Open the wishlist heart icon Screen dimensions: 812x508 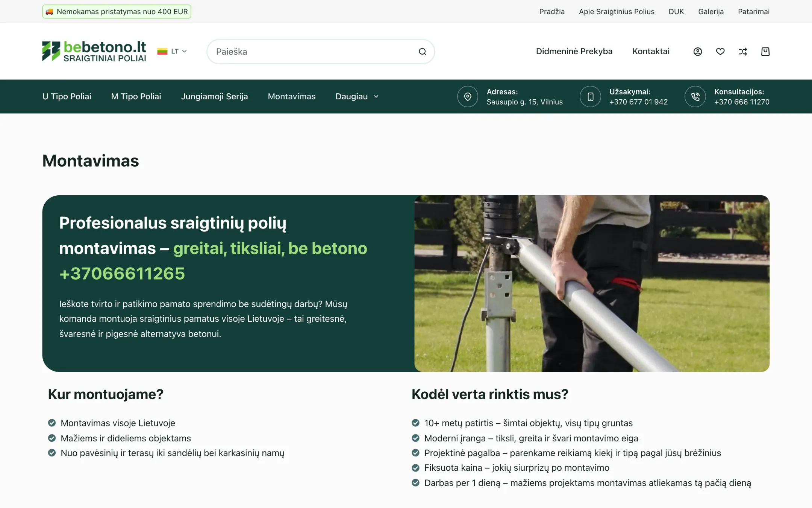(x=720, y=52)
